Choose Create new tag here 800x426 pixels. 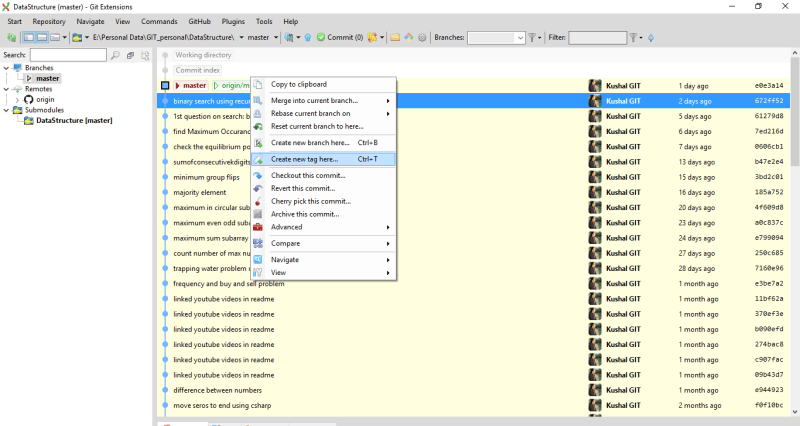323,159
